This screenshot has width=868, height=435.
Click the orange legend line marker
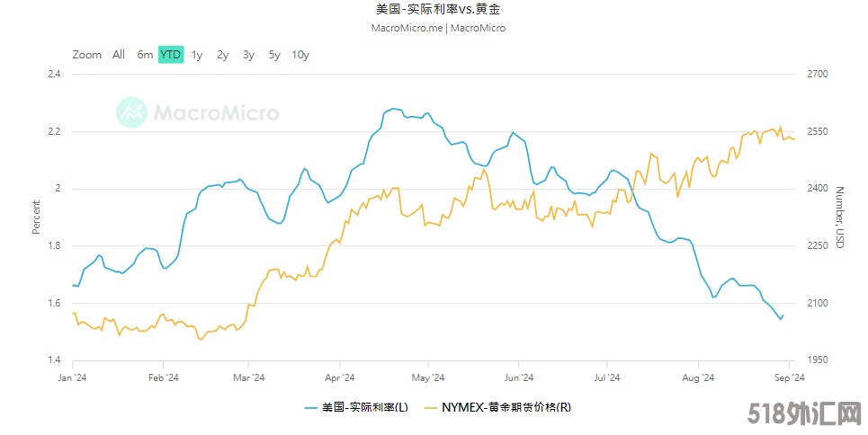[431, 408]
